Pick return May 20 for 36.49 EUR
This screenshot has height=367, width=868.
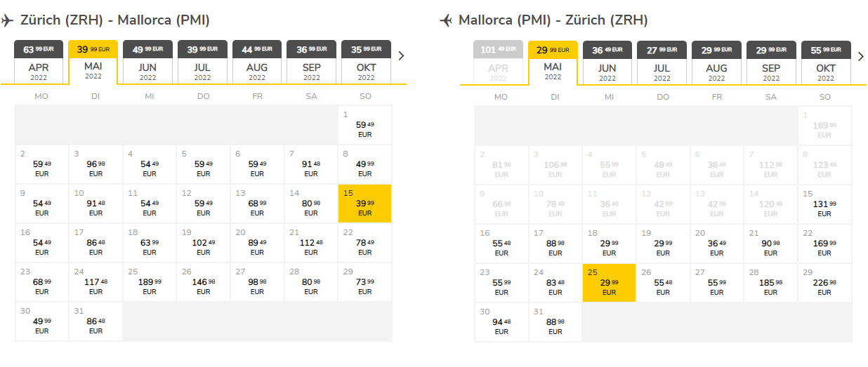717,243
